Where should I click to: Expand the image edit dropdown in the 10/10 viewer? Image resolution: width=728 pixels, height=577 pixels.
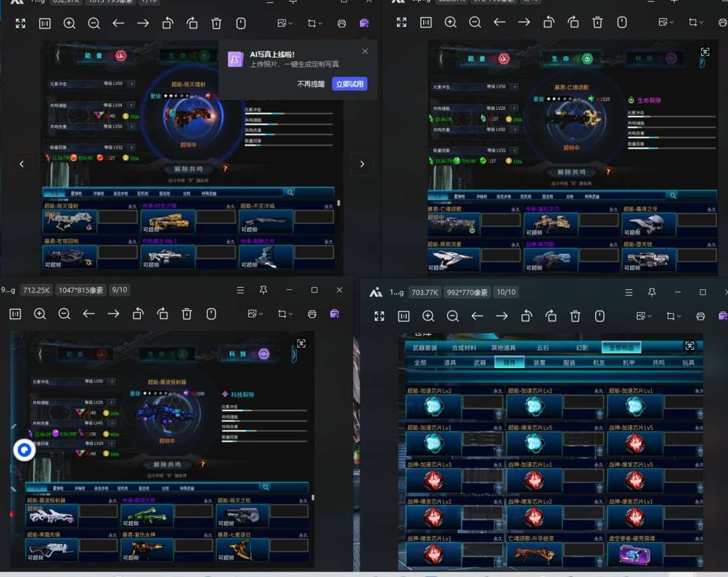point(645,316)
